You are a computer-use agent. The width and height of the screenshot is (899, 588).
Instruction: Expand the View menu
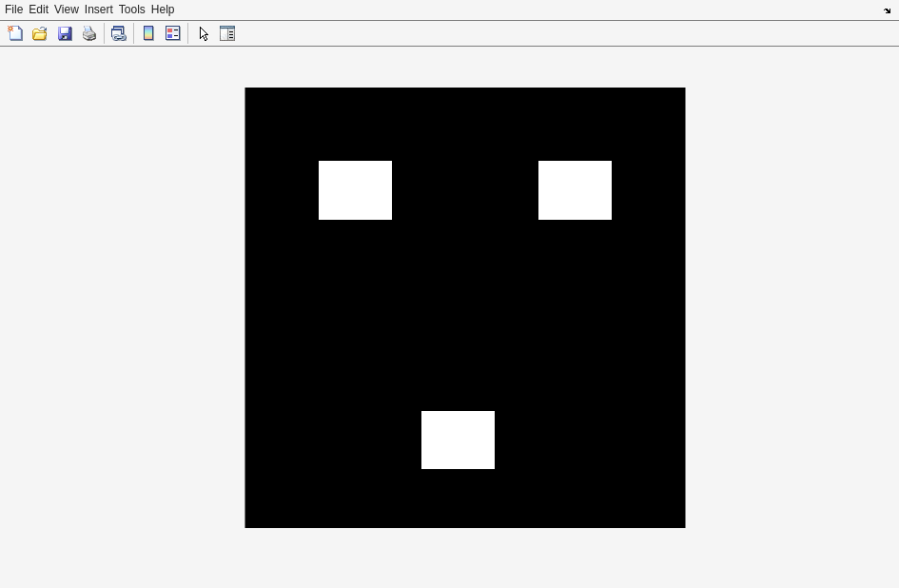pyautogui.click(x=66, y=10)
